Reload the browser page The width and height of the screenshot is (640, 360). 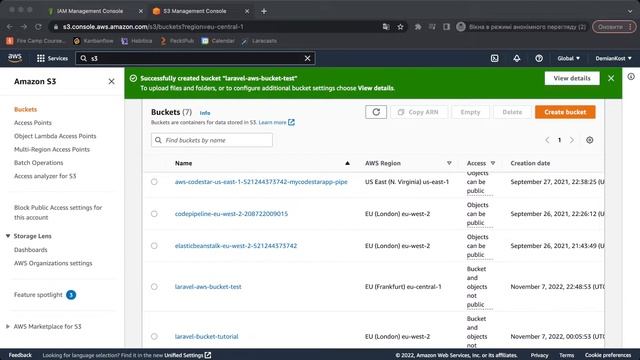[38, 27]
